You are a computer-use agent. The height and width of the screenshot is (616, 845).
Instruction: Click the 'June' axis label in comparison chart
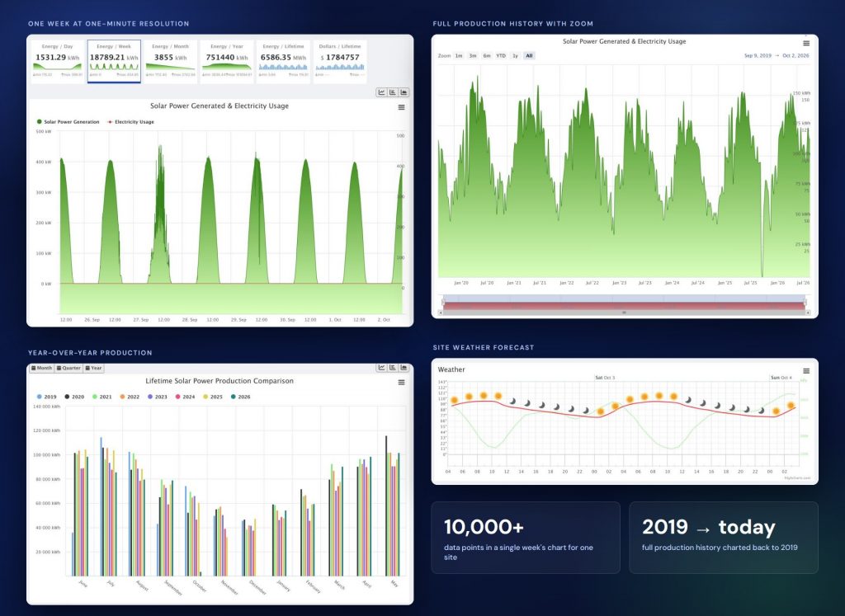click(83, 584)
